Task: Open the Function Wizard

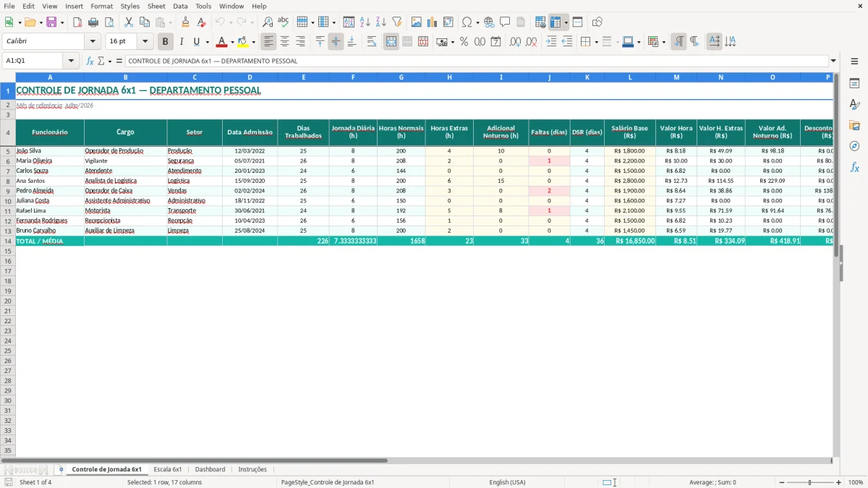Action: point(90,61)
